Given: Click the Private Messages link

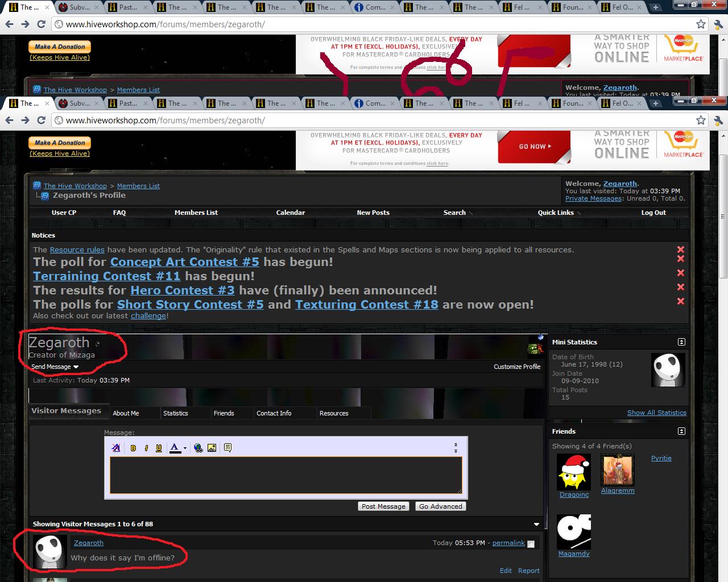Looking at the screenshot, I should point(593,198).
